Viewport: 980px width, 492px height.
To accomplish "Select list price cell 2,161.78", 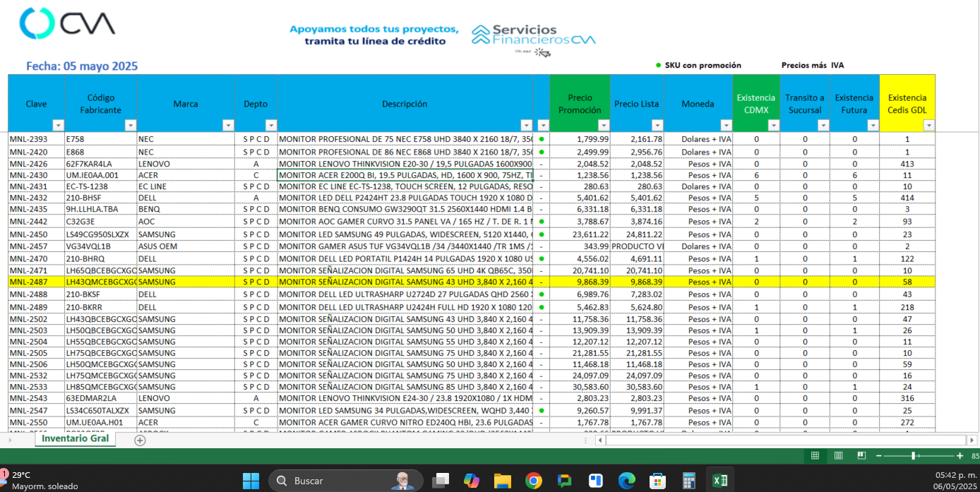I will coord(637,139).
